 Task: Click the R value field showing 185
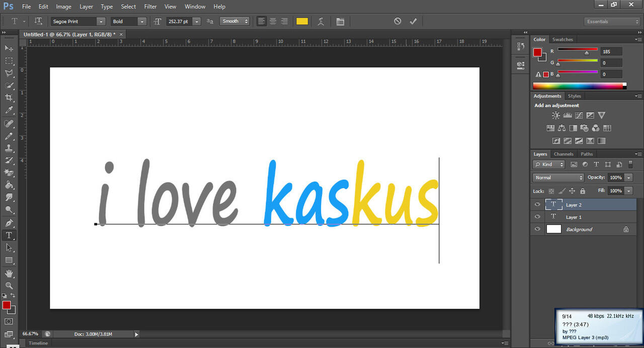point(612,51)
